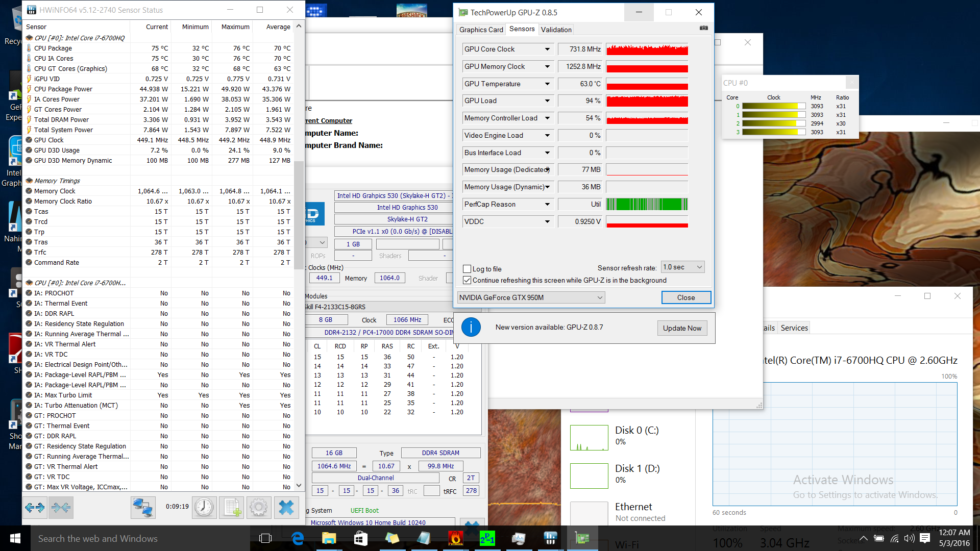Click Close button in GPU-Z

686,297
